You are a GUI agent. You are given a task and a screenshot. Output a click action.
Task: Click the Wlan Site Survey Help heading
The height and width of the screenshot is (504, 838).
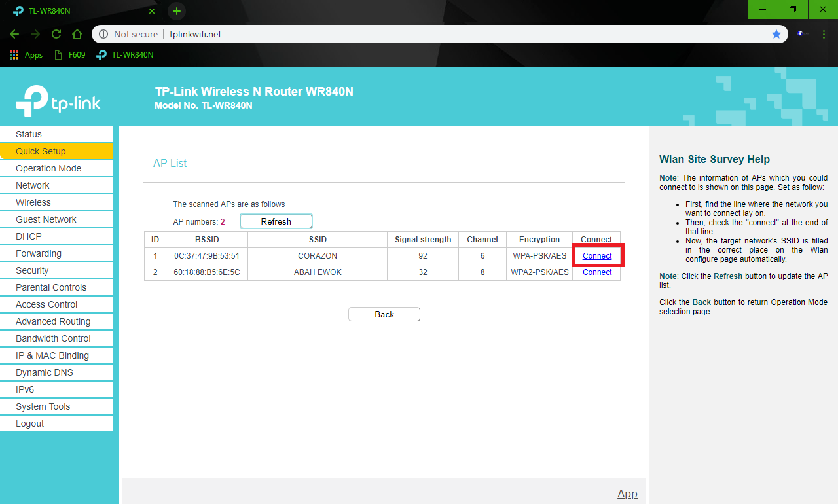[x=714, y=159]
